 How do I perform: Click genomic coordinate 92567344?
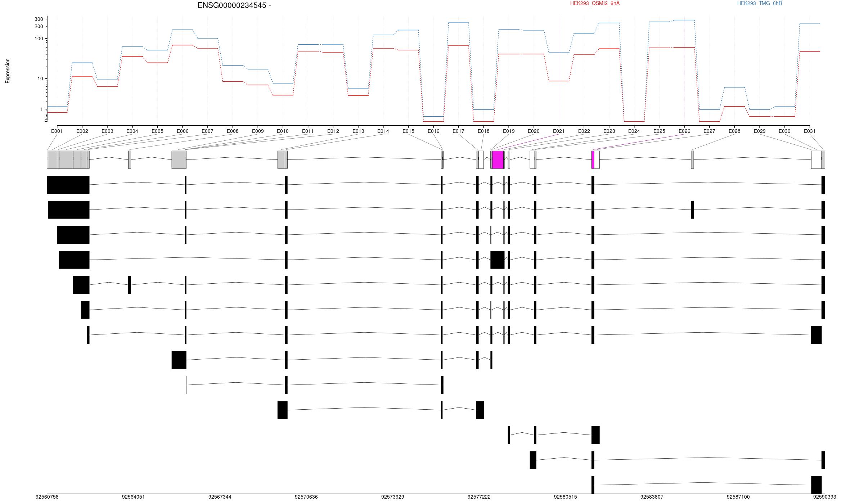[x=220, y=497]
